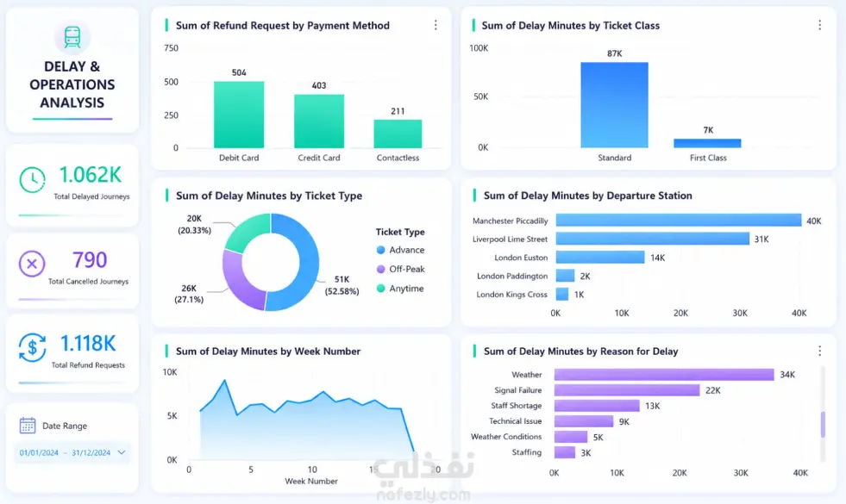846x504 pixels.
Task: Select the Debit Card bar showing 504
Action: (239, 115)
